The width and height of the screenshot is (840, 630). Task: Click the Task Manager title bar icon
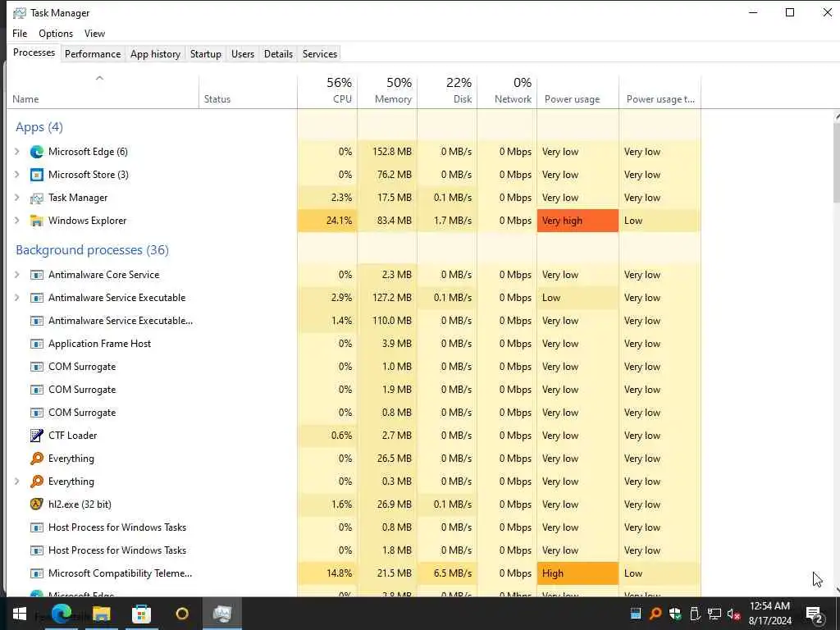point(20,13)
